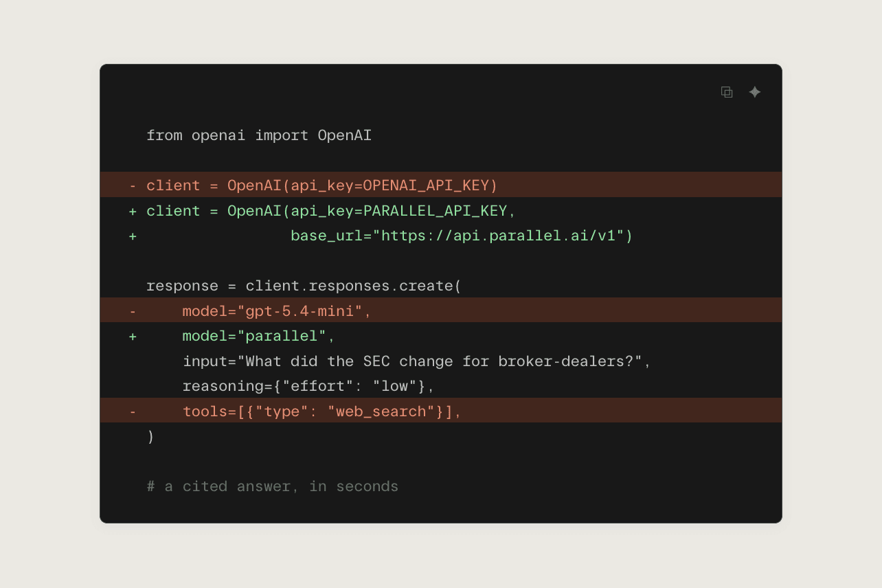Click the "client.responses.create(" line
The width and height of the screenshot is (882, 588).
pyautogui.click(x=304, y=286)
